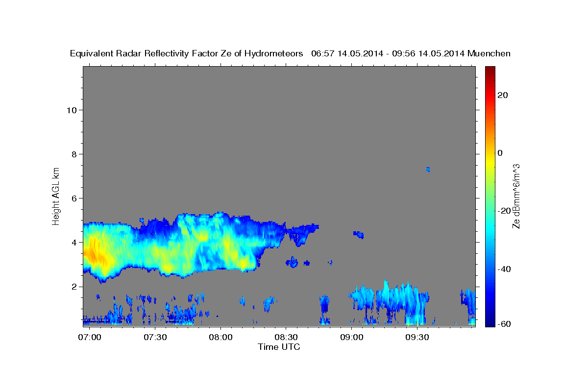
Task: Click the 'Ze dBmm^6/m^3' colorbar unit label
Action: pos(516,196)
